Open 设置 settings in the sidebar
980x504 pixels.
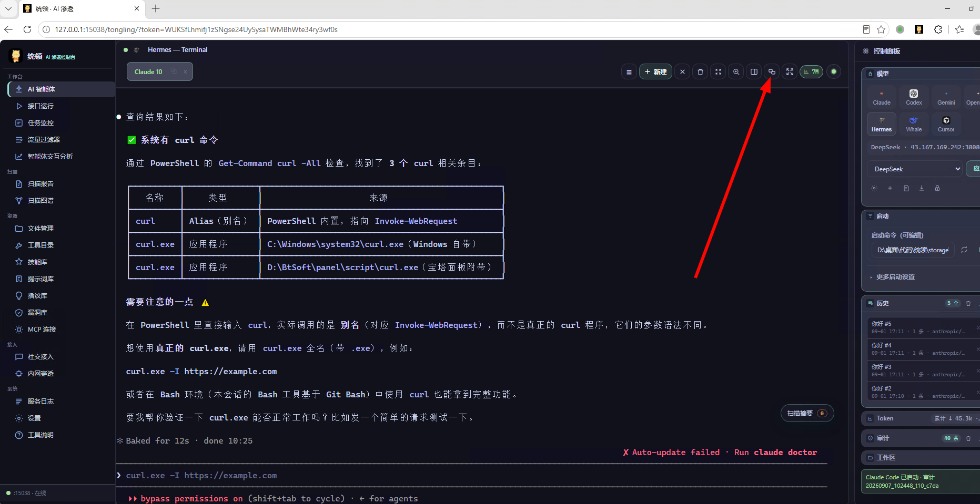point(62,418)
